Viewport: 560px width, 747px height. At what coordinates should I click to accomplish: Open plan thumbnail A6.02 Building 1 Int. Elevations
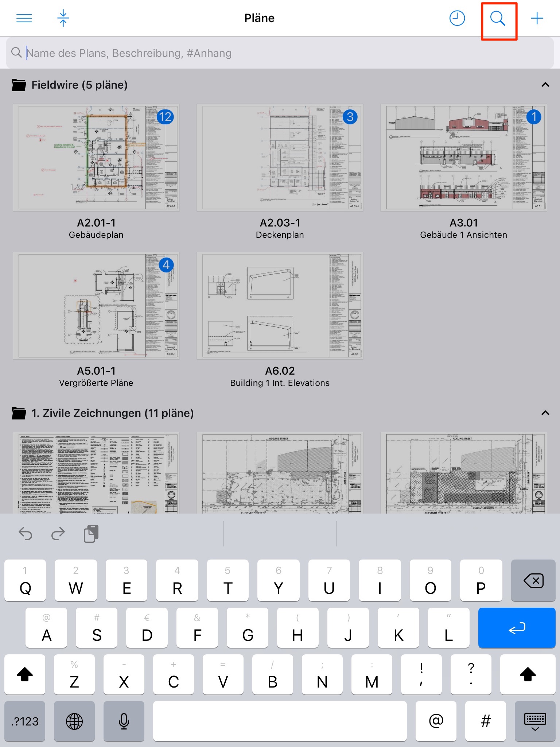tap(280, 306)
